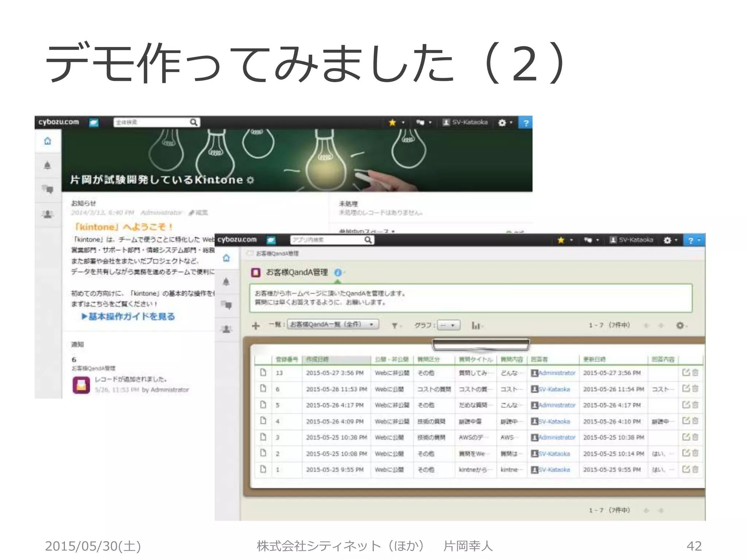Open people icon in front window sidebar
Viewport: 747px width, 560px height.
point(227,329)
